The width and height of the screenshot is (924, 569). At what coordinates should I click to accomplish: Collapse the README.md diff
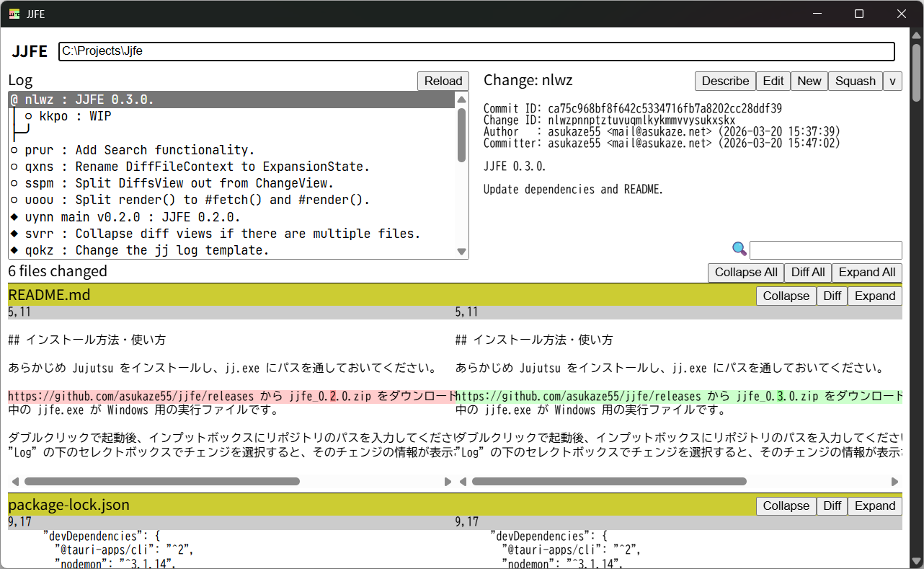point(786,296)
